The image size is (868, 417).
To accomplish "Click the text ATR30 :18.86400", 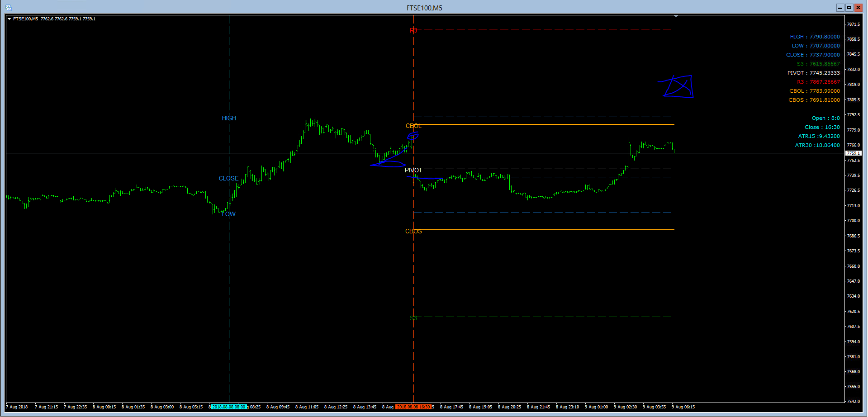I will pos(817,145).
